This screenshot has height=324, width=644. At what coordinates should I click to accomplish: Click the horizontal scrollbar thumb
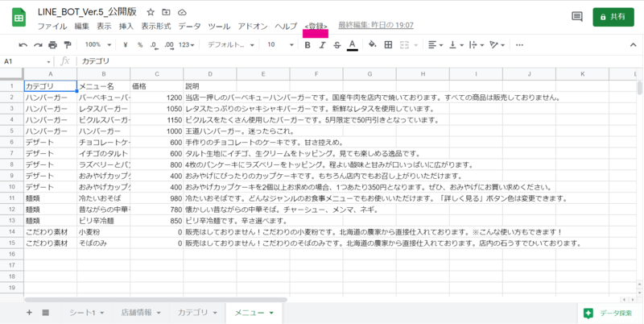pyautogui.click(x=155, y=300)
